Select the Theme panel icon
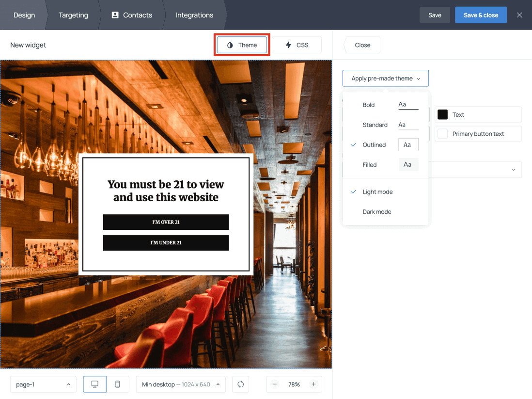This screenshot has height=399, width=532. click(x=229, y=45)
